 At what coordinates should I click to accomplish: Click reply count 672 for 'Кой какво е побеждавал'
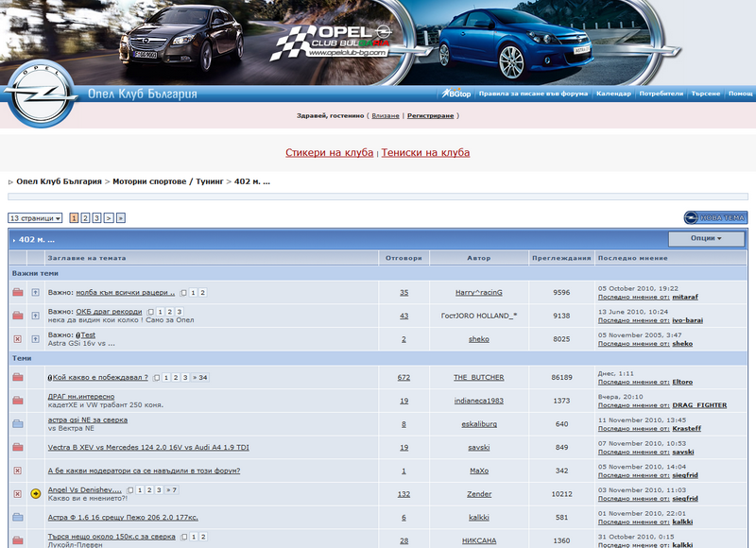pos(404,377)
